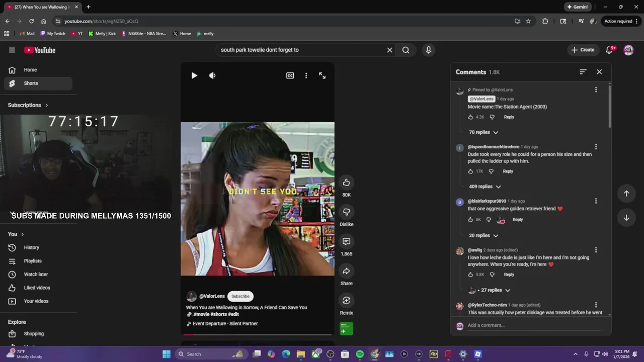Open the Short's three-dot more options
Image resolution: width=644 pixels, height=362 pixels.
pyautogui.click(x=306, y=75)
